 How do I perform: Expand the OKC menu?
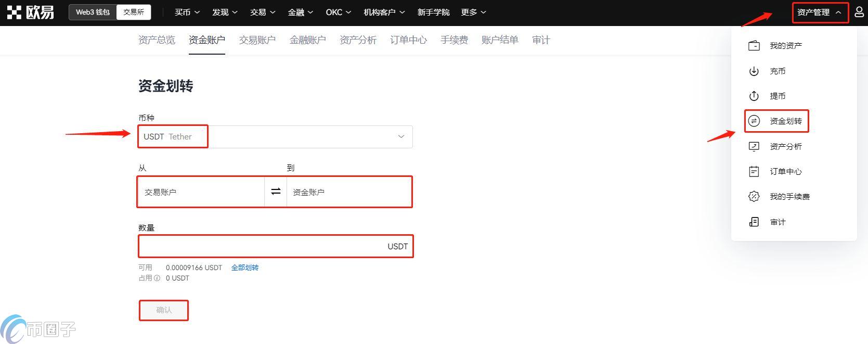point(339,12)
